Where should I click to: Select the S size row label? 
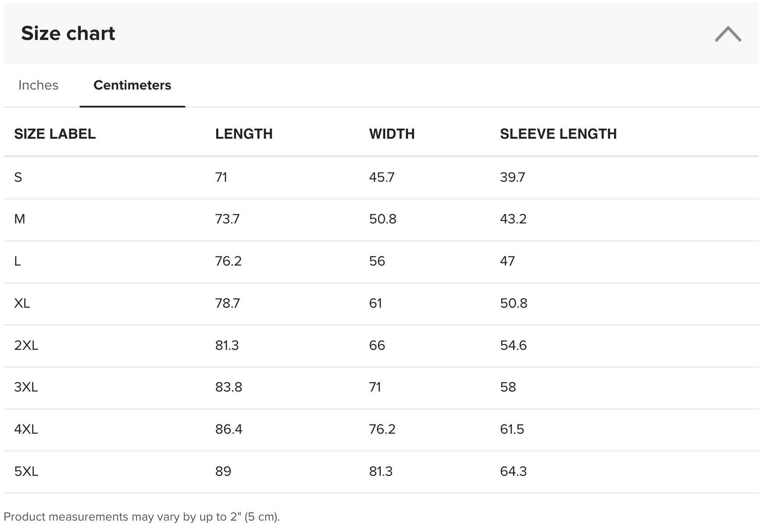click(18, 177)
